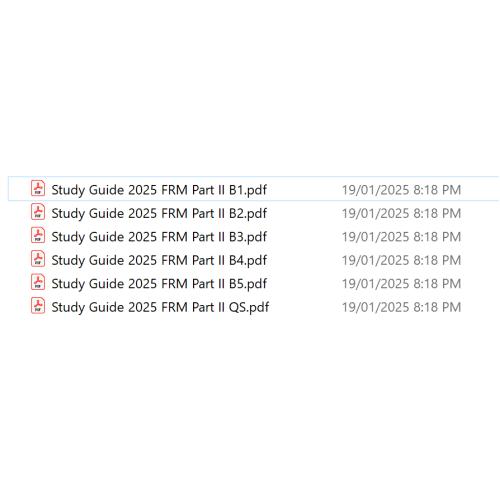
Task: Select file Study Guide 2025 FRM Part II B2.pdf
Action: click(159, 213)
